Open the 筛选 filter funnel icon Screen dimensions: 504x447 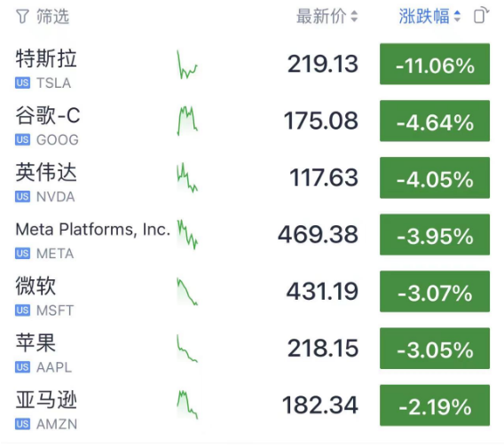[x=22, y=16]
